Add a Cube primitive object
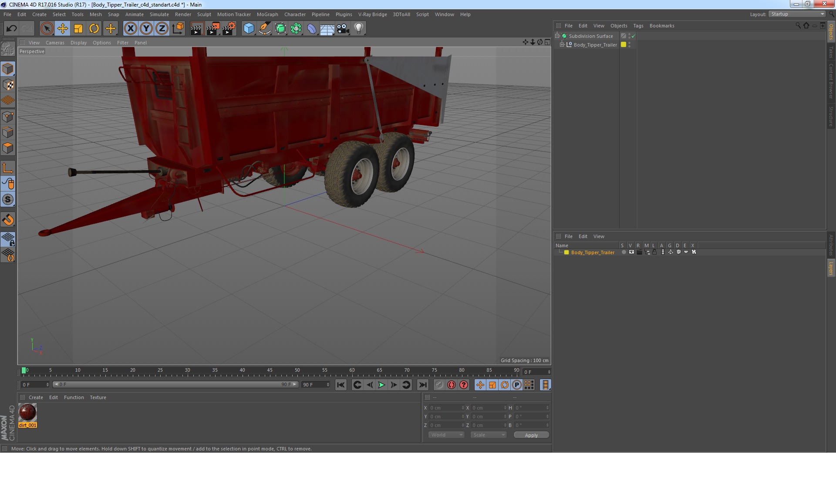The height and width of the screenshot is (504, 836). (249, 29)
